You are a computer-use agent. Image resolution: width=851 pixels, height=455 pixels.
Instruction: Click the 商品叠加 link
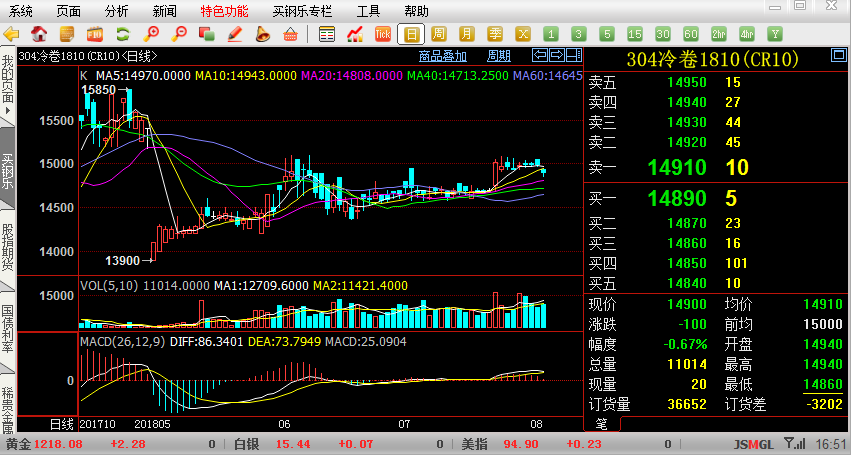pos(442,56)
